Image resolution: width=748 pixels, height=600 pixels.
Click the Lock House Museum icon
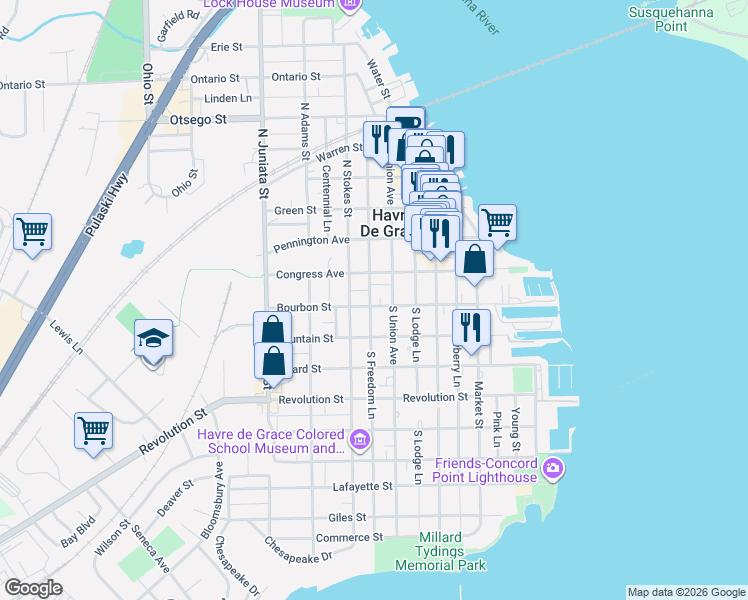(351, 4)
